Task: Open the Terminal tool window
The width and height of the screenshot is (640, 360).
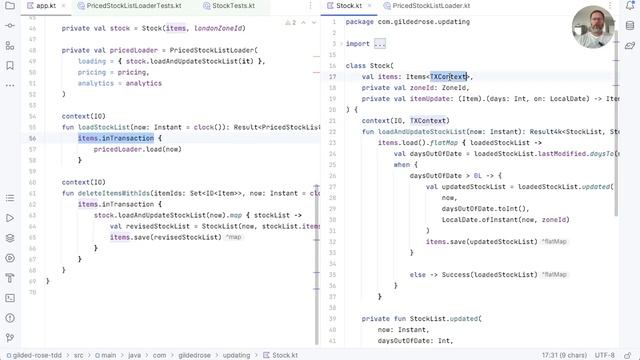Action: tap(10, 298)
